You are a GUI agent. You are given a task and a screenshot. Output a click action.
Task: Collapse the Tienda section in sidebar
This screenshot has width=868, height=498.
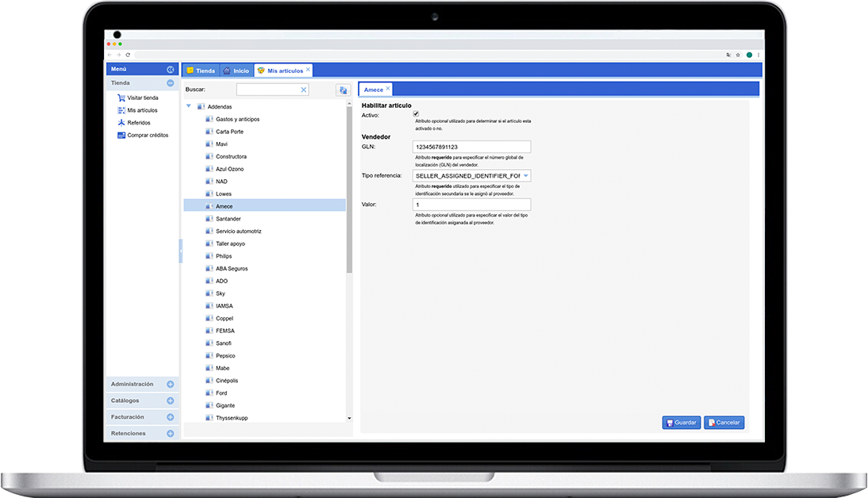point(170,82)
